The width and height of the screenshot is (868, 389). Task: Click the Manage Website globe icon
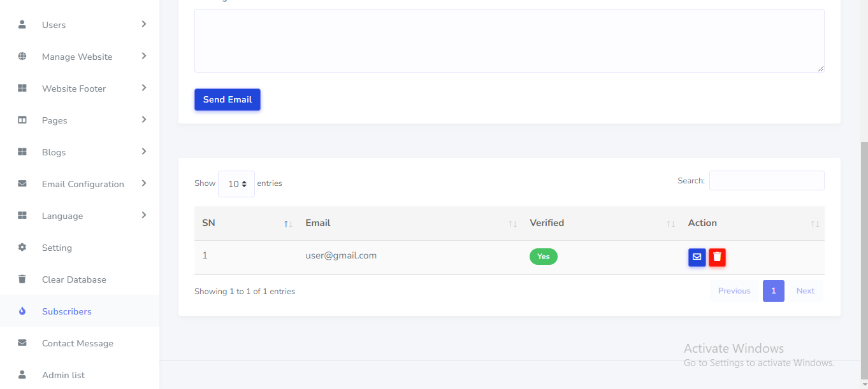22,57
